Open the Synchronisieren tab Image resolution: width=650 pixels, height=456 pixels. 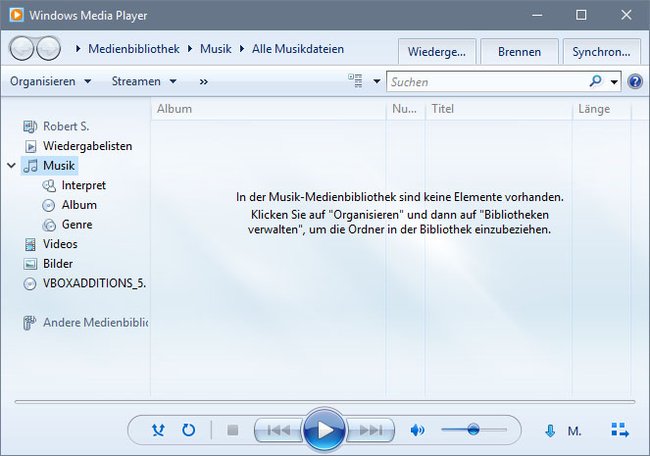(x=601, y=52)
